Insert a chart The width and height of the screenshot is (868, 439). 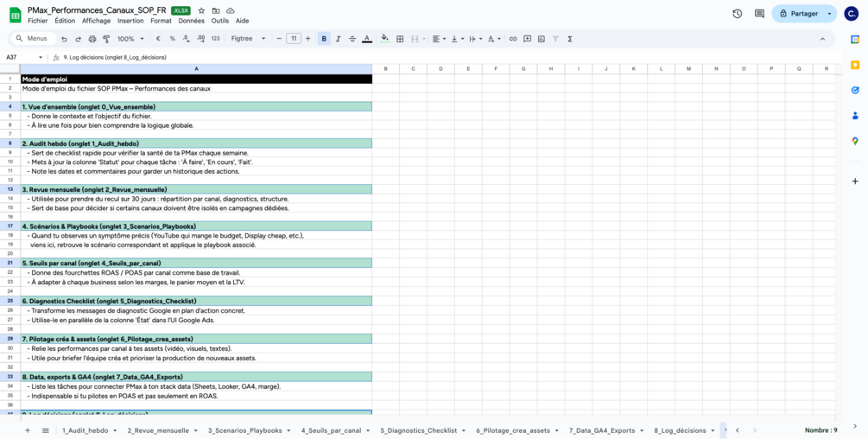tap(542, 39)
